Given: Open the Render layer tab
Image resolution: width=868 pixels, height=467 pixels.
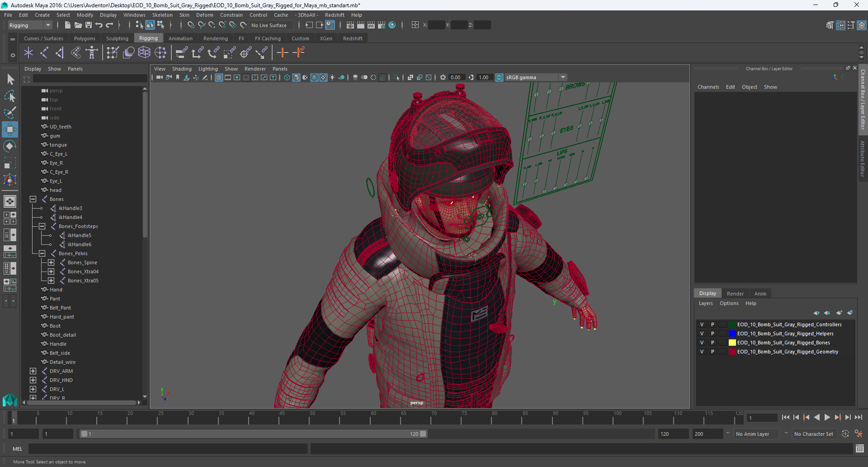Looking at the screenshot, I should coord(735,294).
